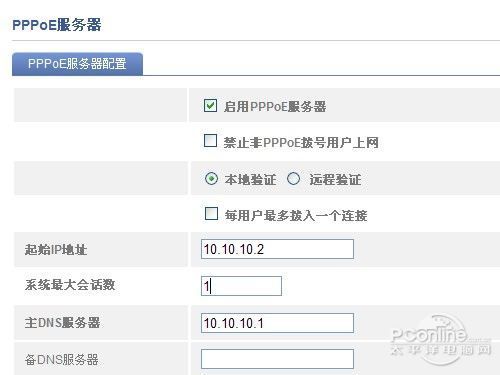Select the 本地验证 radio button
The width and height of the screenshot is (500, 375).
(x=212, y=179)
